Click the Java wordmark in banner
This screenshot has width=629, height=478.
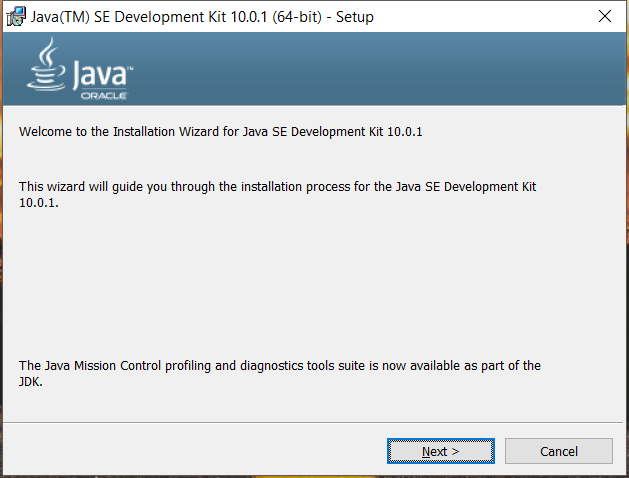click(x=100, y=75)
